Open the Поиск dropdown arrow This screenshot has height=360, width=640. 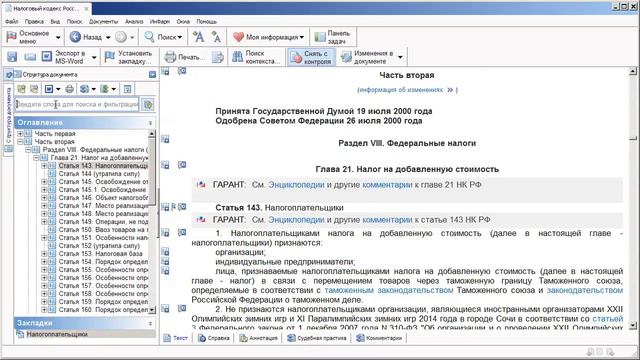[x=180, y=38]
